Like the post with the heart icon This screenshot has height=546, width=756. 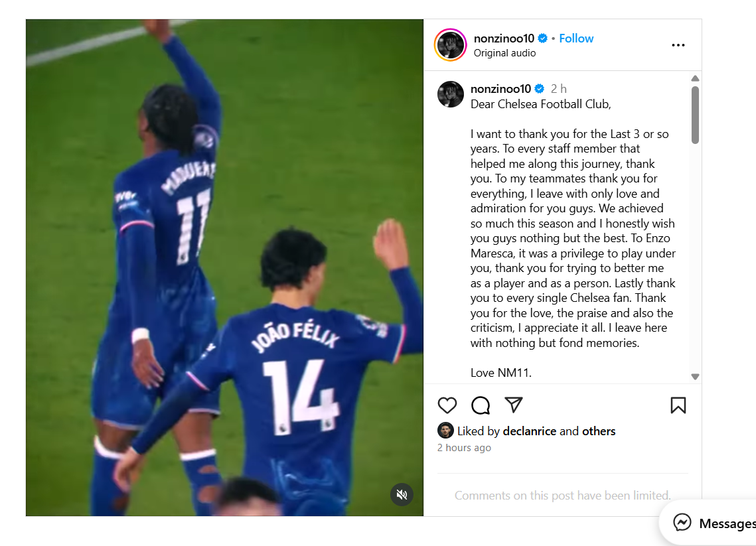click(x=447, y=405)
